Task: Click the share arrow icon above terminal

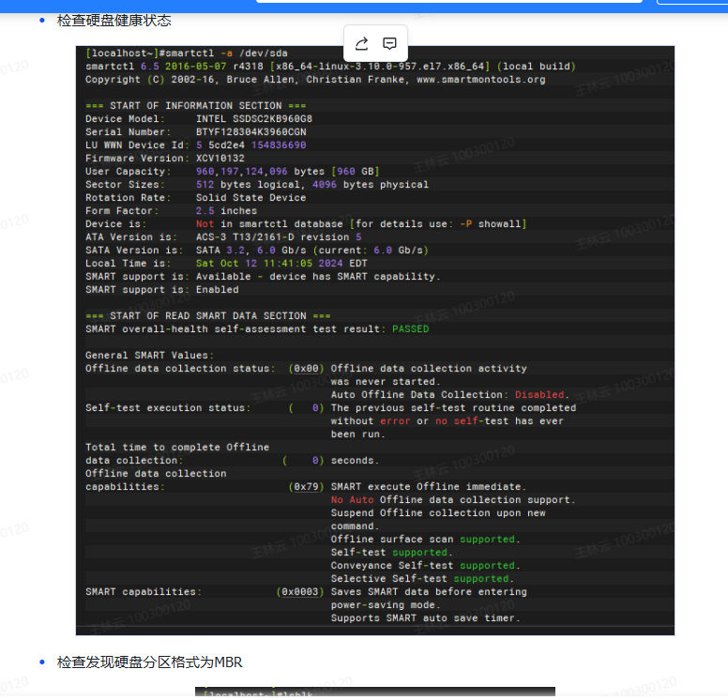Action: click(362, 44)
